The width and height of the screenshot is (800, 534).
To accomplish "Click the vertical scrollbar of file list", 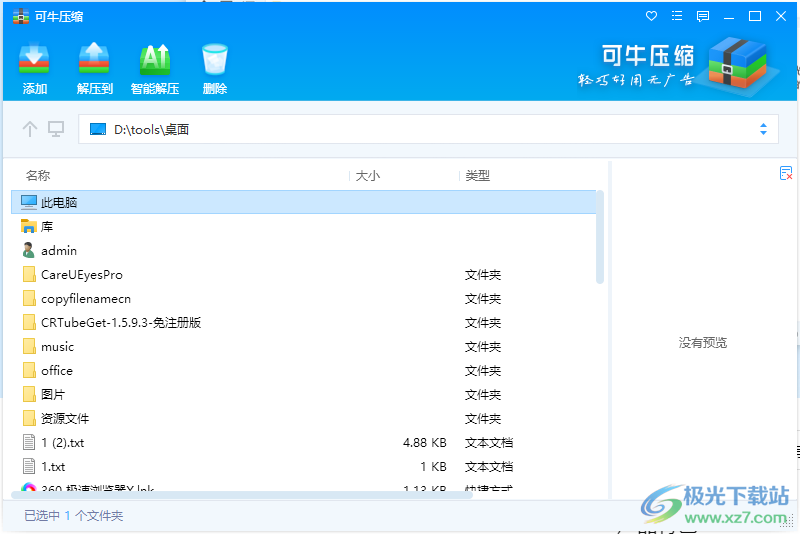I will [x=600, y=237].
